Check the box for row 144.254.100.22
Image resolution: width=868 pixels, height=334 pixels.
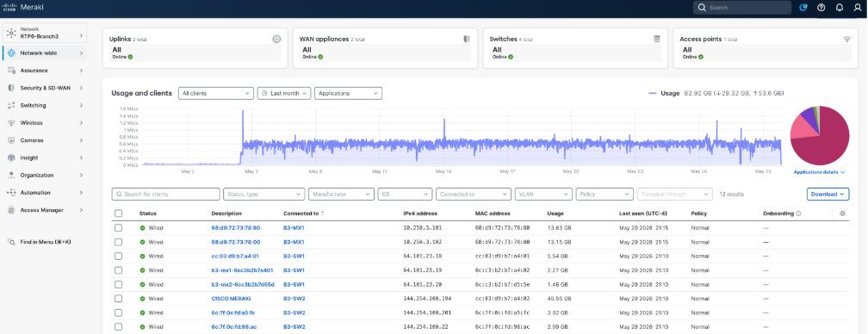tap(119, 327)
